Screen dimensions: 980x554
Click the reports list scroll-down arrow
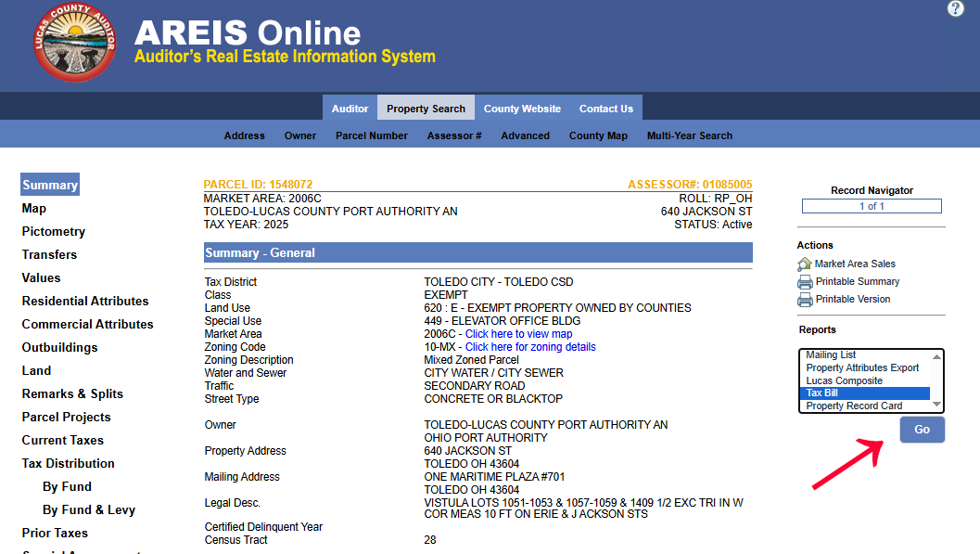(x=936, y=405)
